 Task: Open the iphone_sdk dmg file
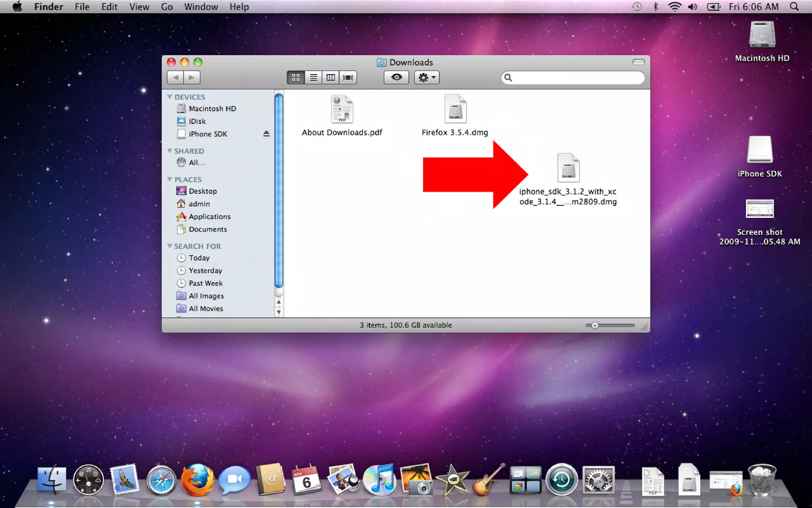click(x=568, y=168)
